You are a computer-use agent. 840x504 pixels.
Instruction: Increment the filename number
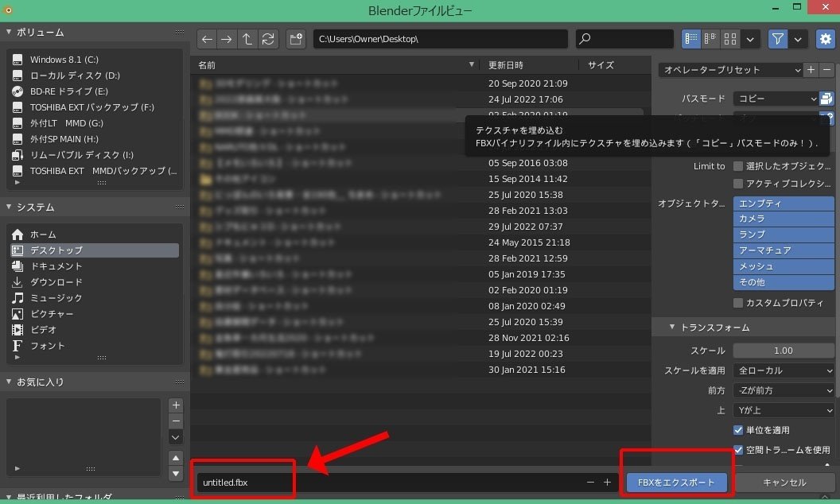(608, 483)
